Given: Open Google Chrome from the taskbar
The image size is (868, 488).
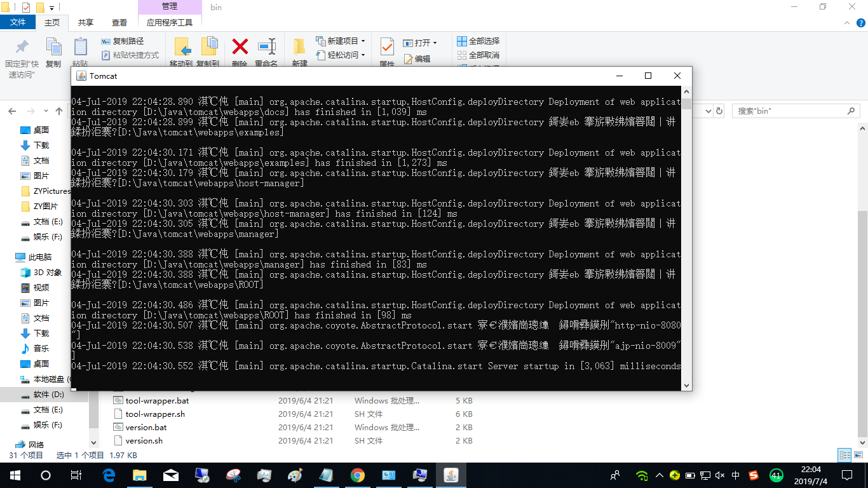Looking at the screenshot, I should pos(358,475).
